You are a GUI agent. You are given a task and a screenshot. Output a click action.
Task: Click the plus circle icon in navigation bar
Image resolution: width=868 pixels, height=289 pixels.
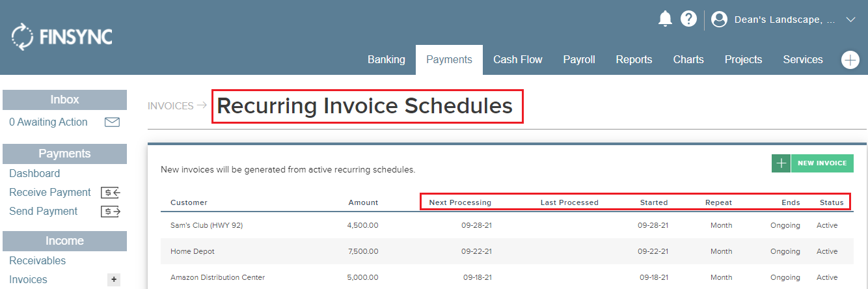pyautogui.click(x=850, y=60)
